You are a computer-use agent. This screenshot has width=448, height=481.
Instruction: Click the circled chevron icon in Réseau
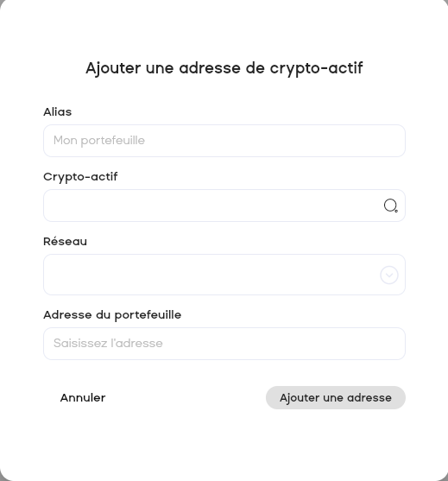[389, 275]
